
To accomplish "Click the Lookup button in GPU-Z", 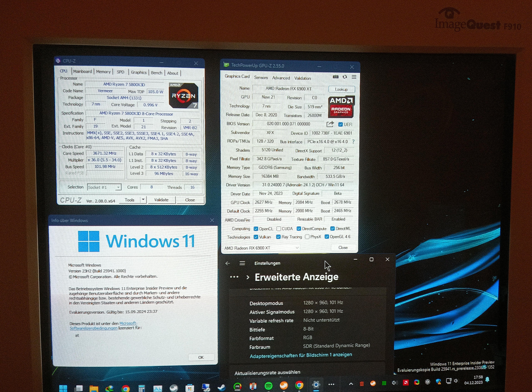I will pyautogui.click(x=341, y=89).
